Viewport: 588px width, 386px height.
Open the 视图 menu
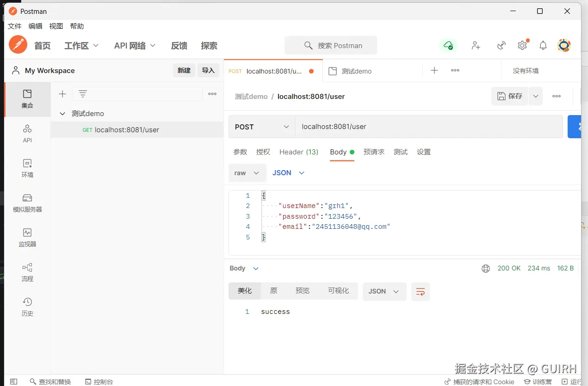point(56,26)
